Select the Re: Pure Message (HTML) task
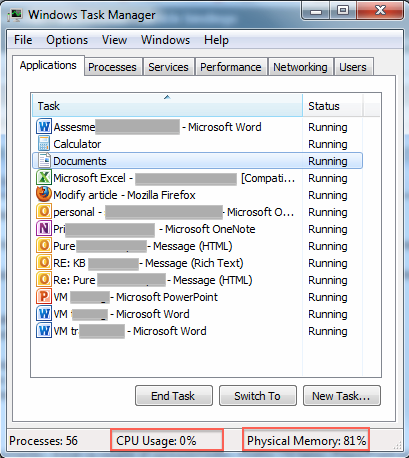 click(153, 280)
